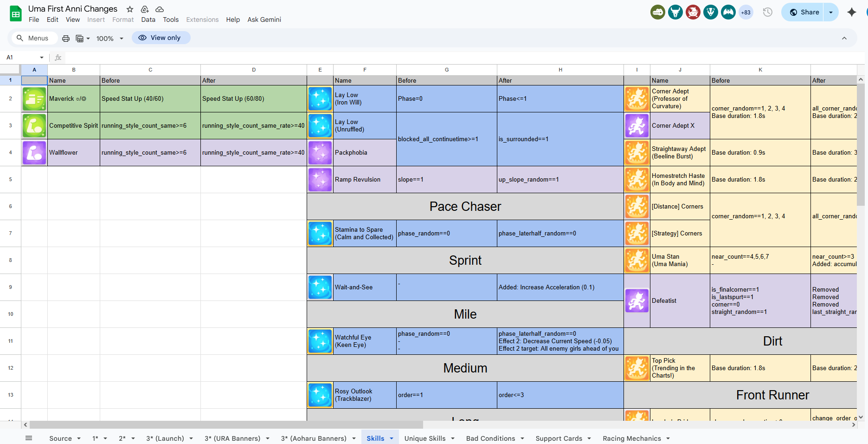The width and height of the screenshot is (868, 444).
Task: Select the Defeatist skill icon
Action: click(x=637, y=300)
